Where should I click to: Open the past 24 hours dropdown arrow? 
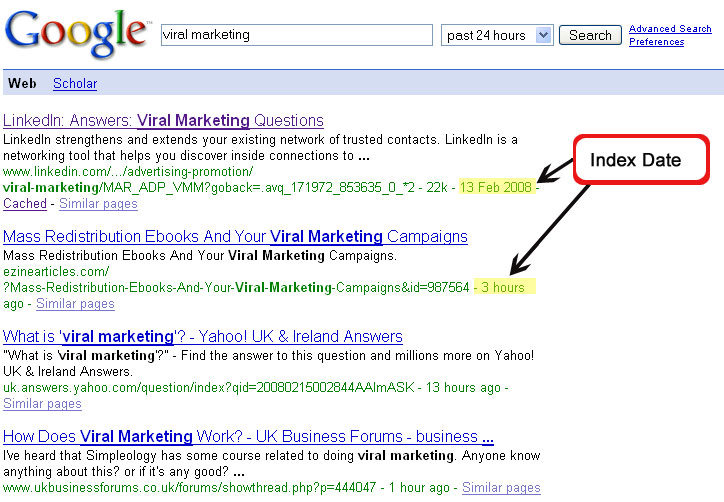click(x=543, y=35)
